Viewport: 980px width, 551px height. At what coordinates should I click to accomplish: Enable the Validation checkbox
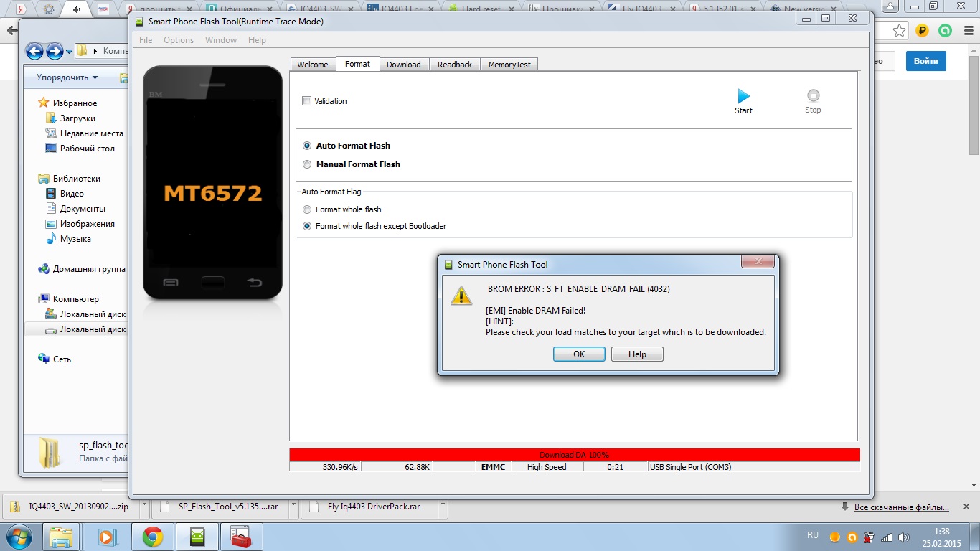coord(307,101)
